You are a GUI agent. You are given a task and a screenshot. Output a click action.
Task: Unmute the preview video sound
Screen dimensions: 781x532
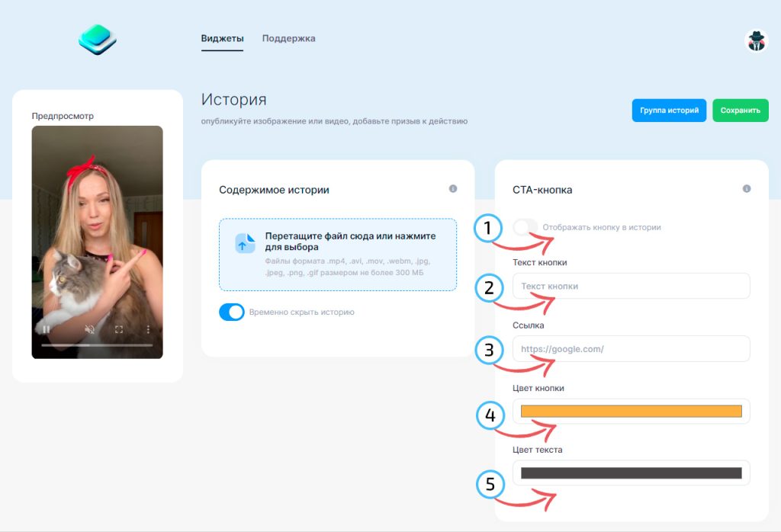tap(90, 329)
